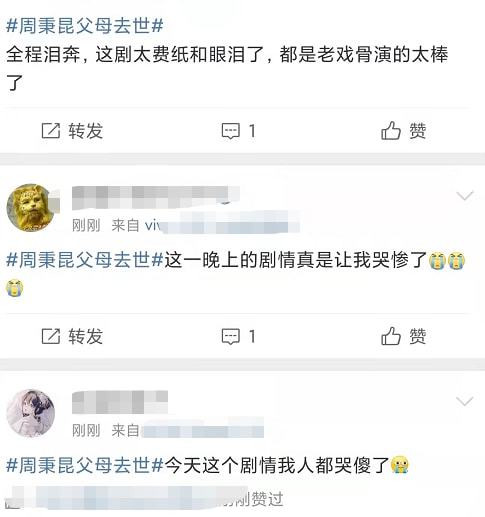Tap the 赞 label on the second post
Image resolution: width=485 pixels, height=517 pixels.
click(x=418, y=336)
